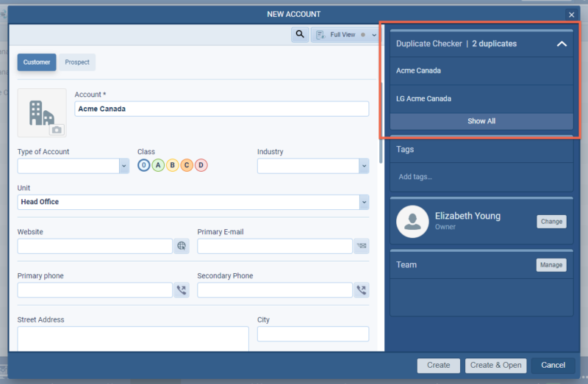The image size is (588, 384).
Task: Click the Add tags input field
Action: tap(481, 177)
